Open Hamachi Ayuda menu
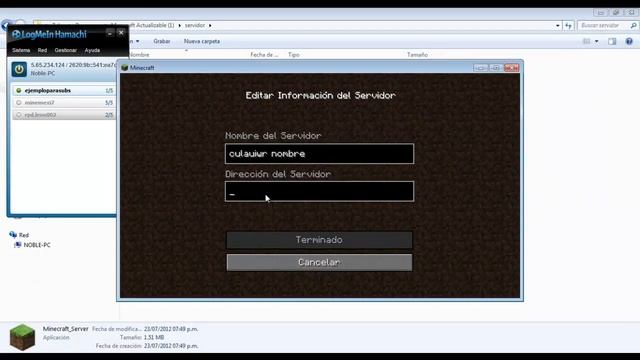 point(92,50)
